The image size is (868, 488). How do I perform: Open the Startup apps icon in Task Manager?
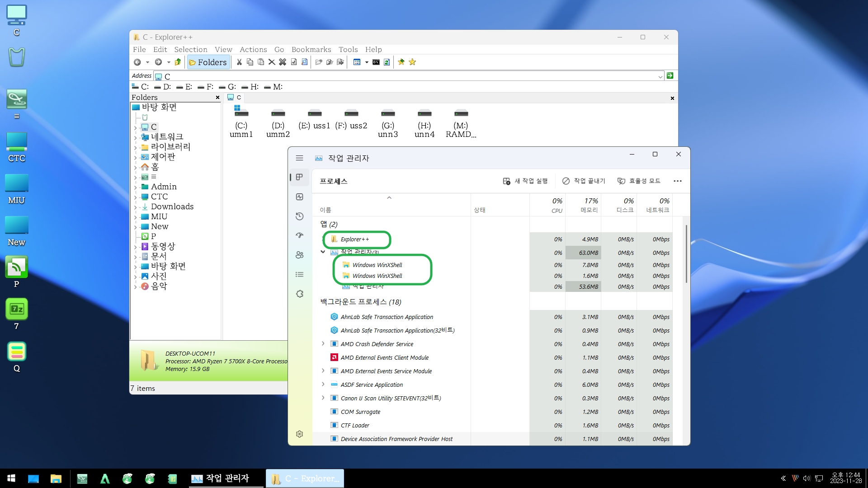point(299,235)
